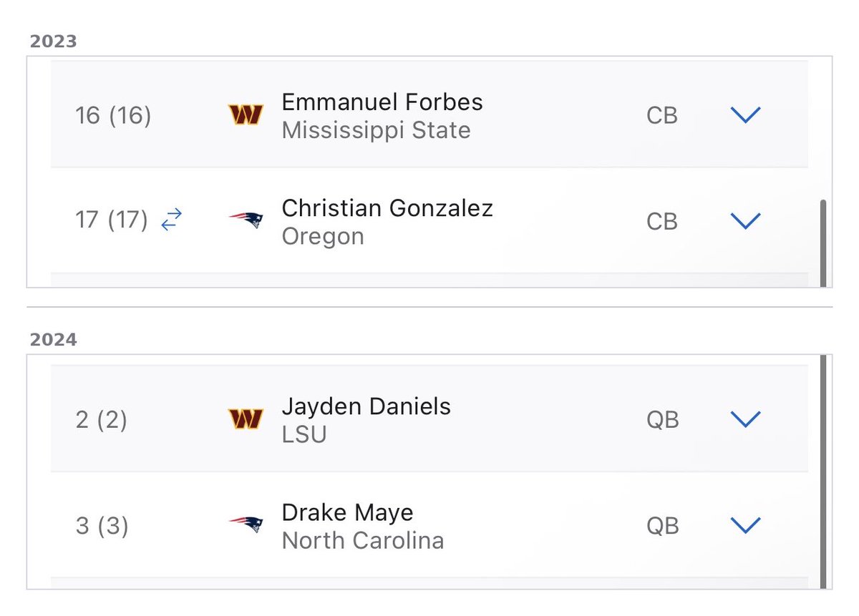Expand Christian Gonzalez row with chevron

pyautogui.click(x=744, y=220)
